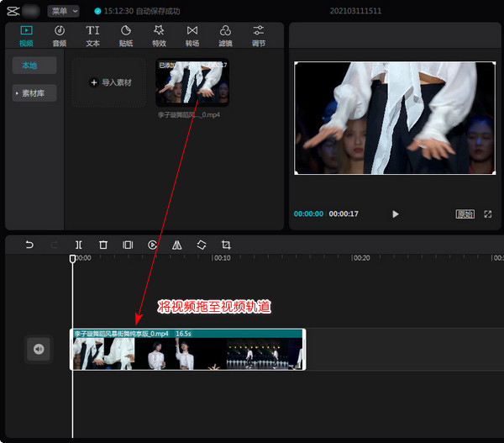Select the 本地 (Local) media source
504x443 pixels.
34,66
